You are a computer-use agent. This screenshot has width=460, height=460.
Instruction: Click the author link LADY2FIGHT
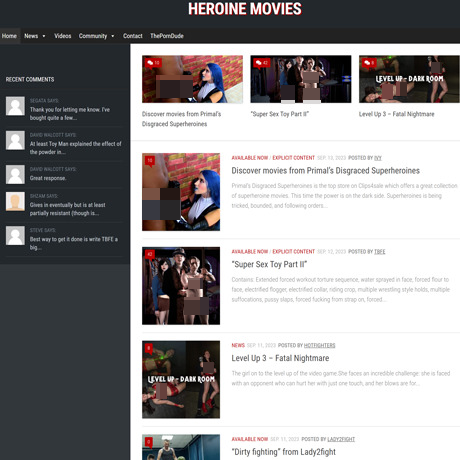(x=341, y=439)
